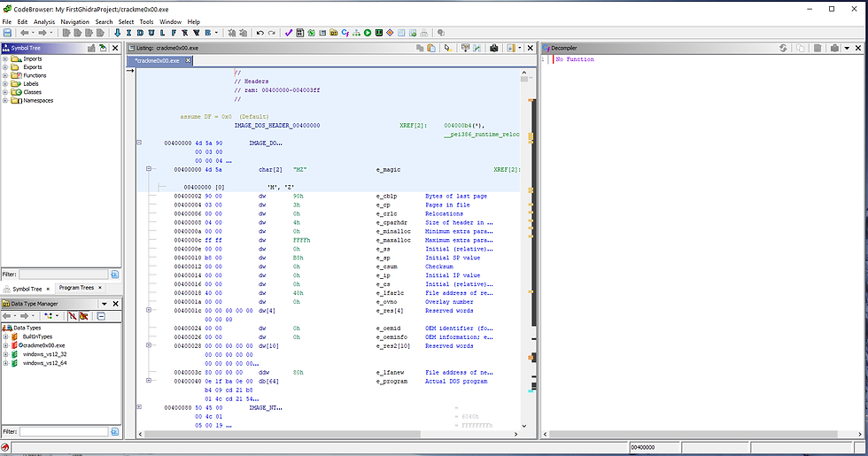
Task: Click the orange diamond icon in toolbar
Action: (x=390, y=33)
